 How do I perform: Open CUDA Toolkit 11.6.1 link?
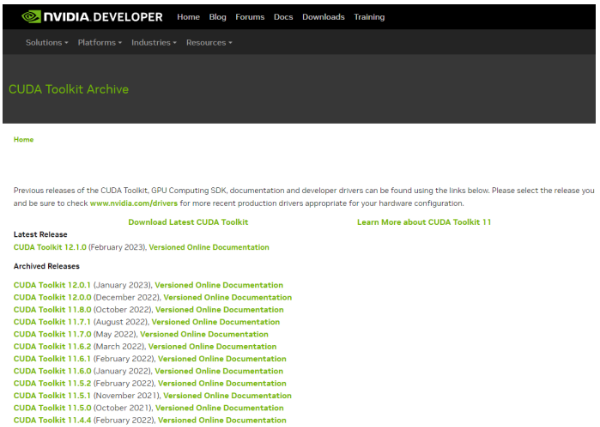(x=52, y=359)
